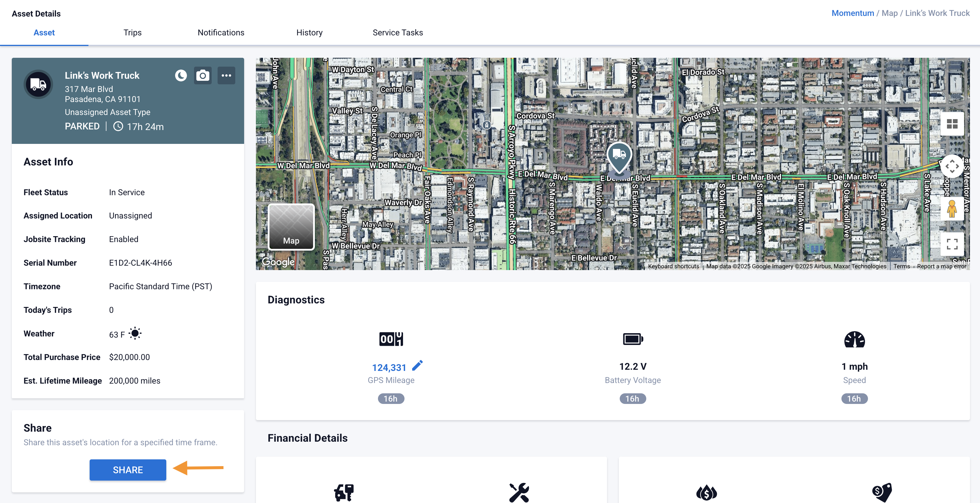Click Report a map error link

pyautogui.click(x=941, y=266)
